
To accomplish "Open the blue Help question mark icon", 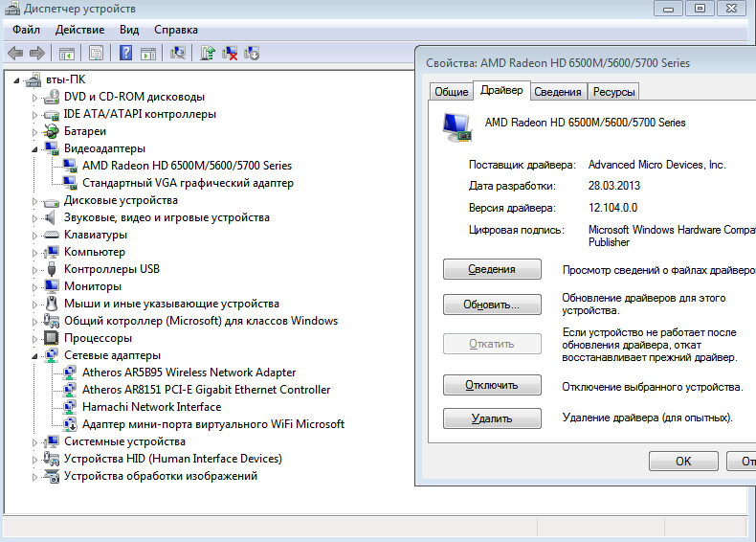I will point(125,53).
